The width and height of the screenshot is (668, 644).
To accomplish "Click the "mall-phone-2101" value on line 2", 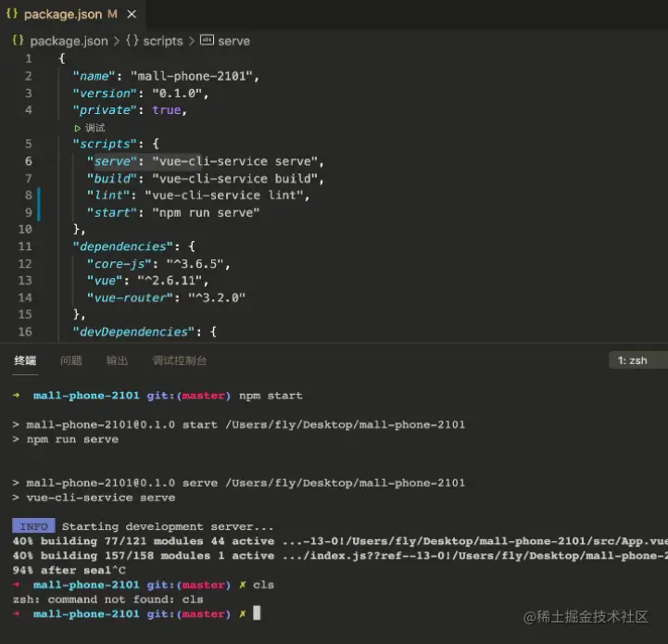I will [x=191, y=76].
